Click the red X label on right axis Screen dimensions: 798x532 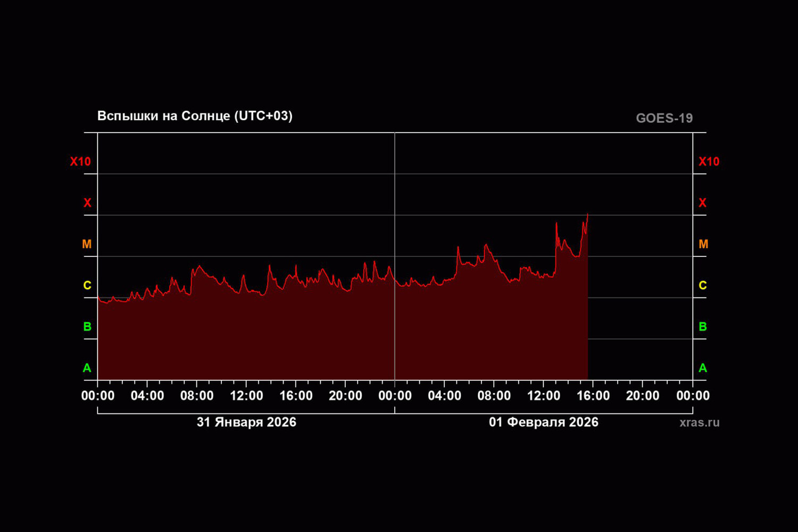702,203
